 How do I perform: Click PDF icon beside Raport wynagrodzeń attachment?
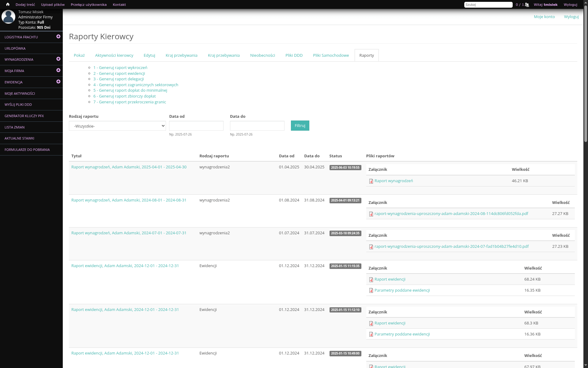(371, 181)
